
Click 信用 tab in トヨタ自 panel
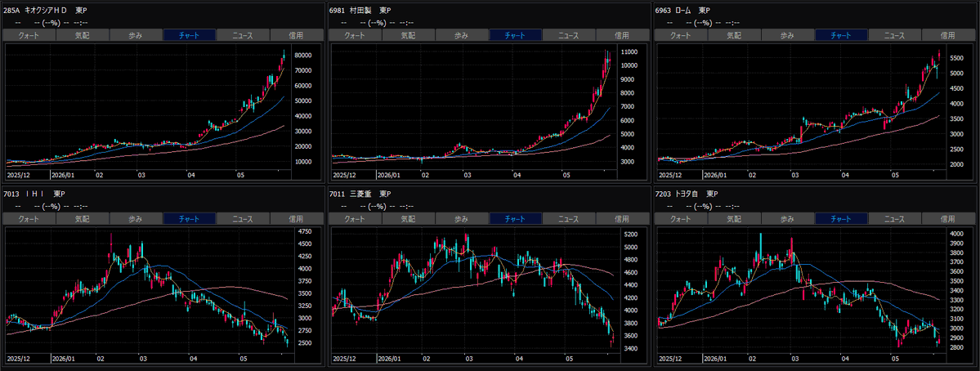pos(949,219)
